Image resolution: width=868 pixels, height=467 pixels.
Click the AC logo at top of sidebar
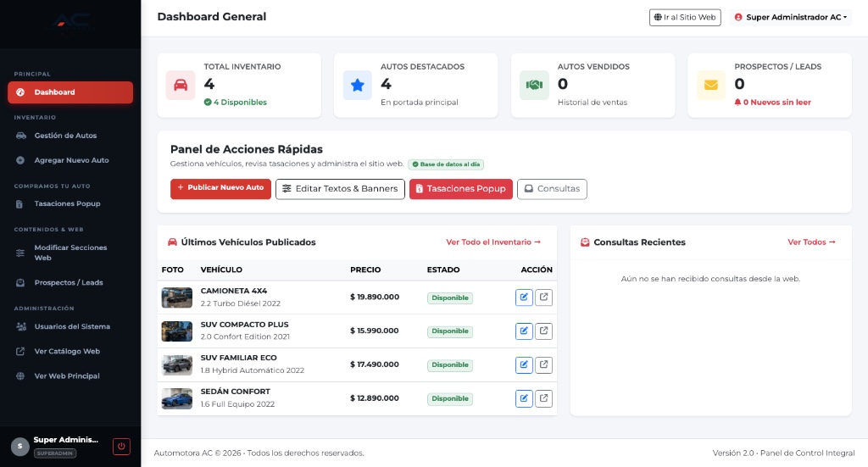point(73,23)
